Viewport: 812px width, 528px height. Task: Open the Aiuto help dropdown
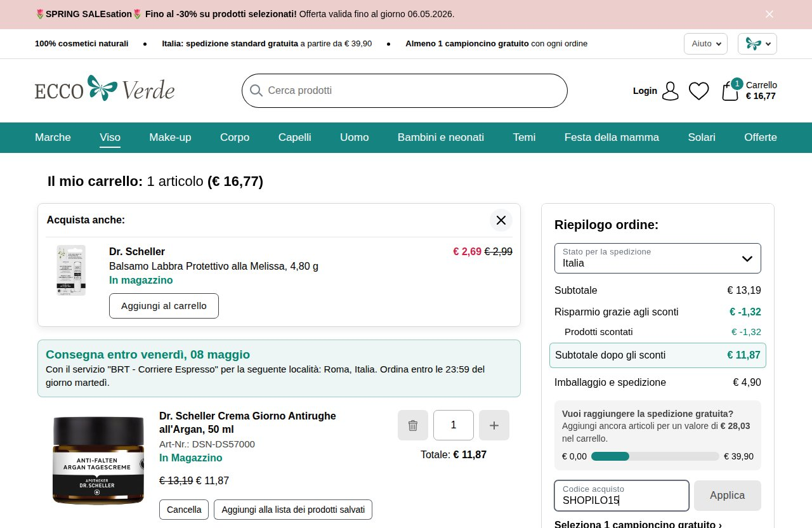coord(705,44)
